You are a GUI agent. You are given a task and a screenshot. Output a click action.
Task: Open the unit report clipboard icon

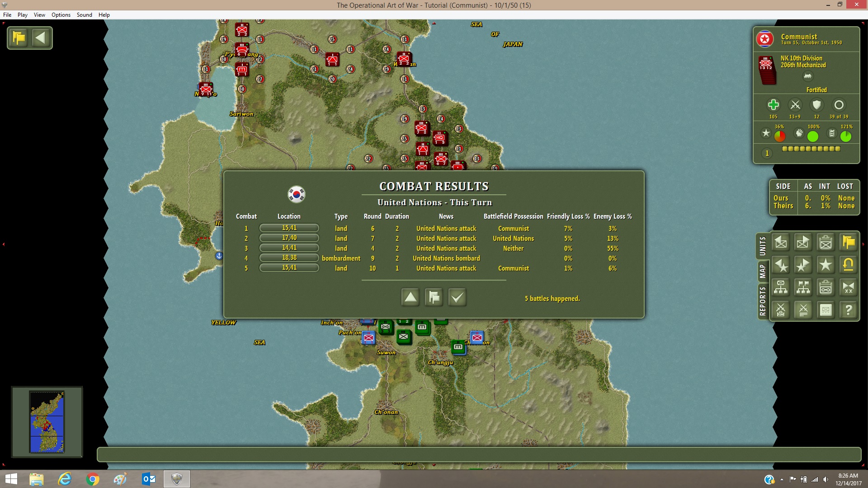tap(826, 243)
